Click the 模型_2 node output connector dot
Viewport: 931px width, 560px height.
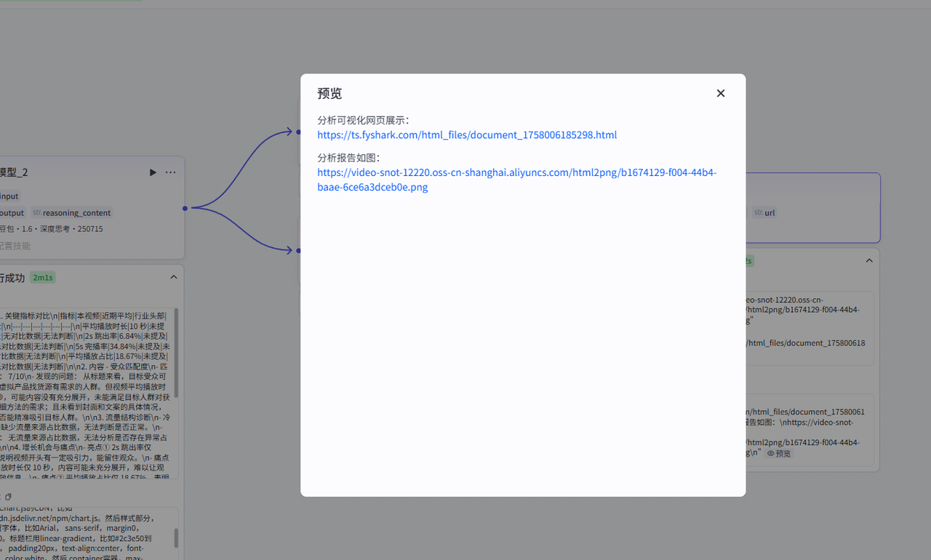[x=185, y=209]
